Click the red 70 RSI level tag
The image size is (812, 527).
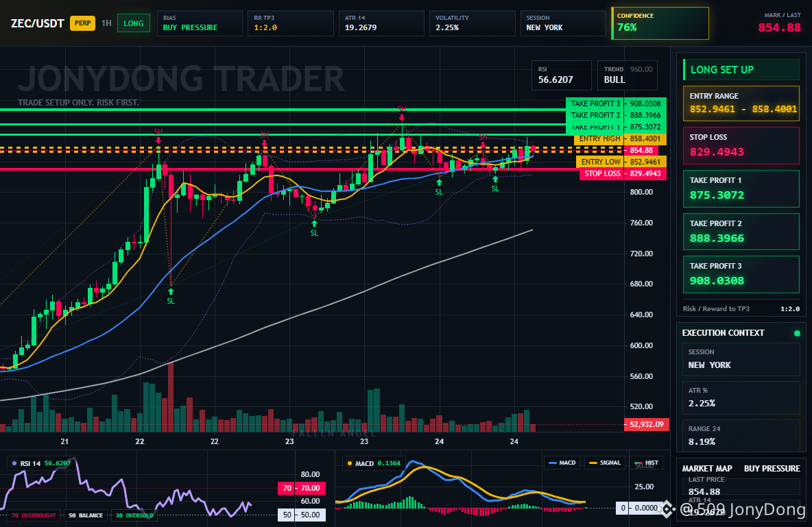pos(301,488)
